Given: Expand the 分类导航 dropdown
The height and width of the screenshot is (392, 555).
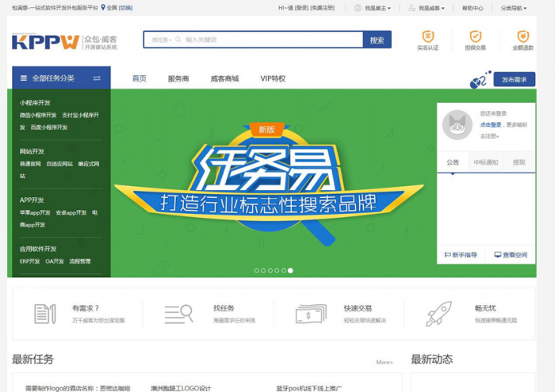Looking at the screenshot, I should [x=514, y=8].
